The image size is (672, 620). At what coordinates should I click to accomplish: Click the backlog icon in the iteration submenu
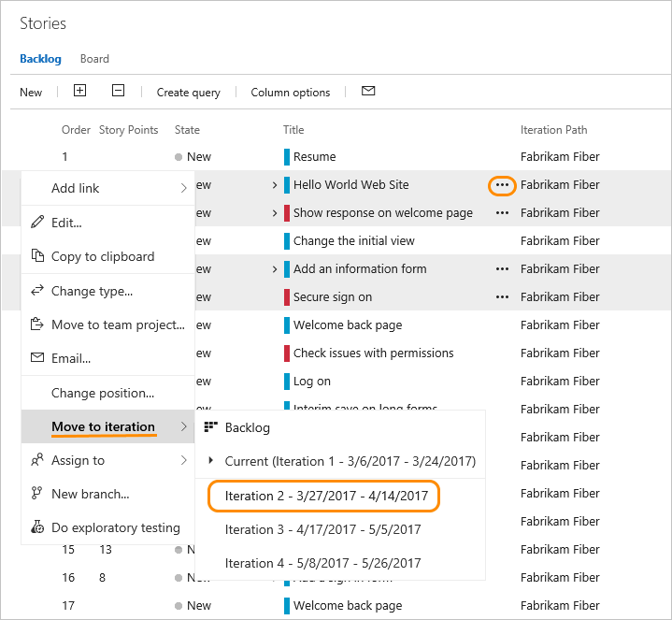point(211,427)
